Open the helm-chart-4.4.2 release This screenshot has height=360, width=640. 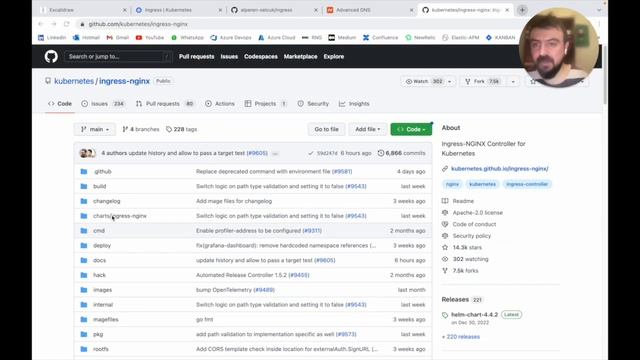click(474, 314)
